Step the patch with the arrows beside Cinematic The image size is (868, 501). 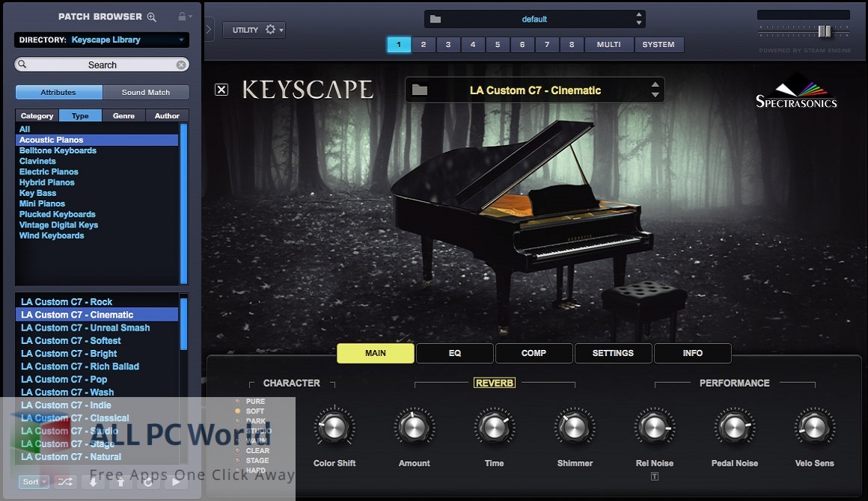[x=655, y=90]
